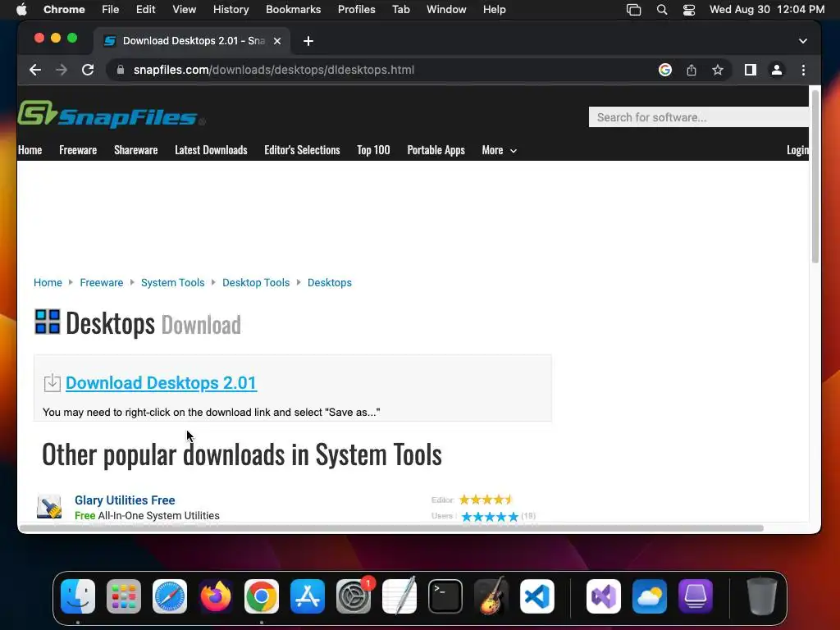
Task: Open the Apple menu
Action: pyautogui.click(x=21, y=9)
